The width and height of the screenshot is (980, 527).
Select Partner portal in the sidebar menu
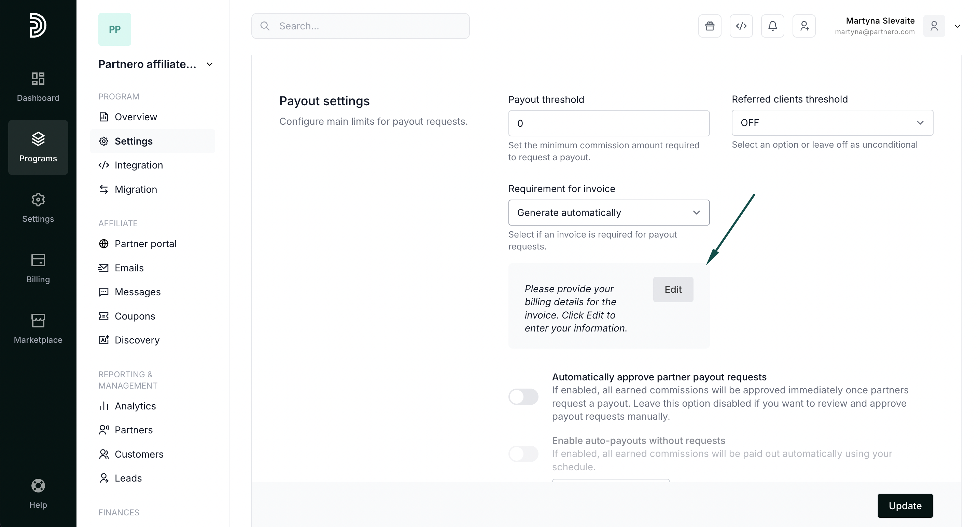tap(145, 244)
